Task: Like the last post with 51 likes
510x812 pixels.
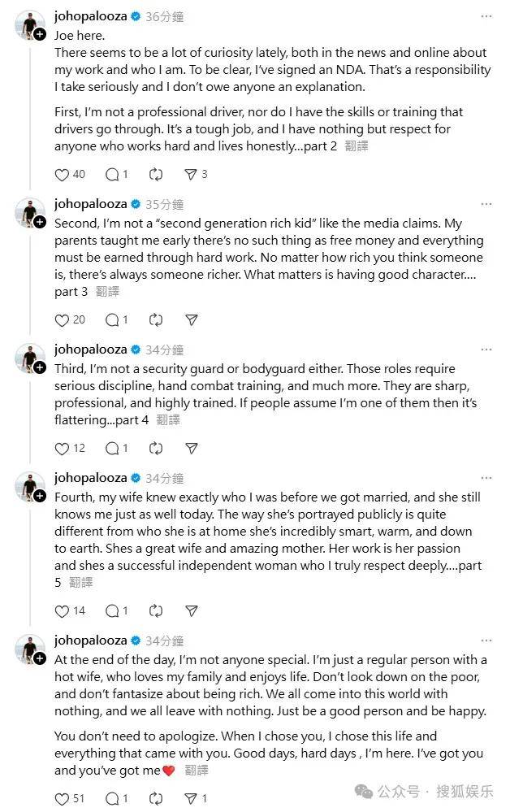Action: pyautogui.click(x=62, y=798)
